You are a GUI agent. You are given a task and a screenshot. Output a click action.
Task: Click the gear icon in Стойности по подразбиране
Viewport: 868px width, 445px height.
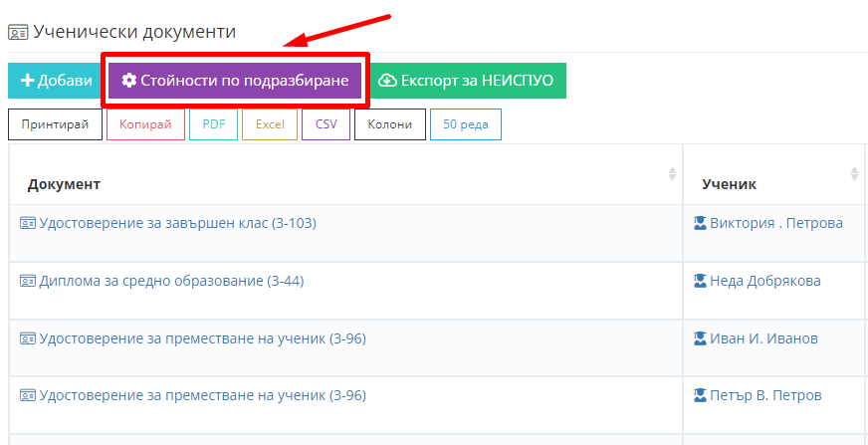129,81
